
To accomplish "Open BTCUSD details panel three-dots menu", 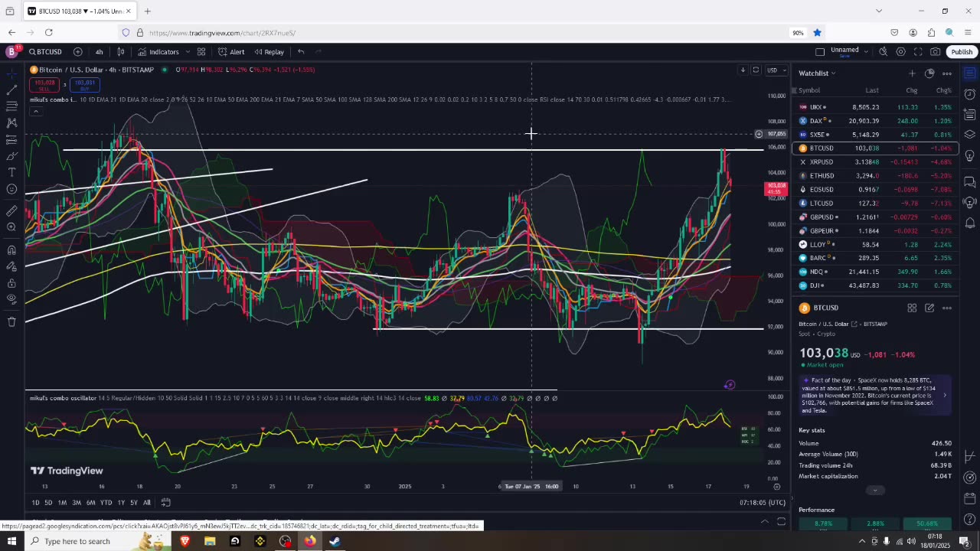I will 947,308.
